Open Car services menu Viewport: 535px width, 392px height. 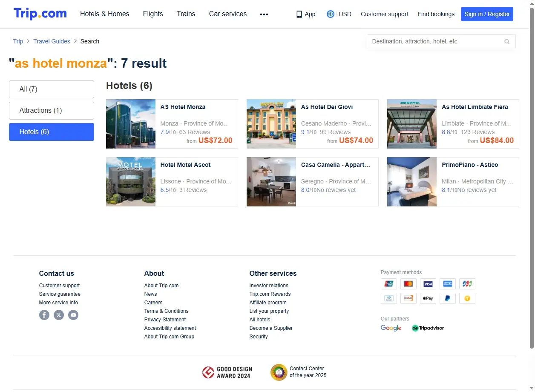[x=228, y=14]
